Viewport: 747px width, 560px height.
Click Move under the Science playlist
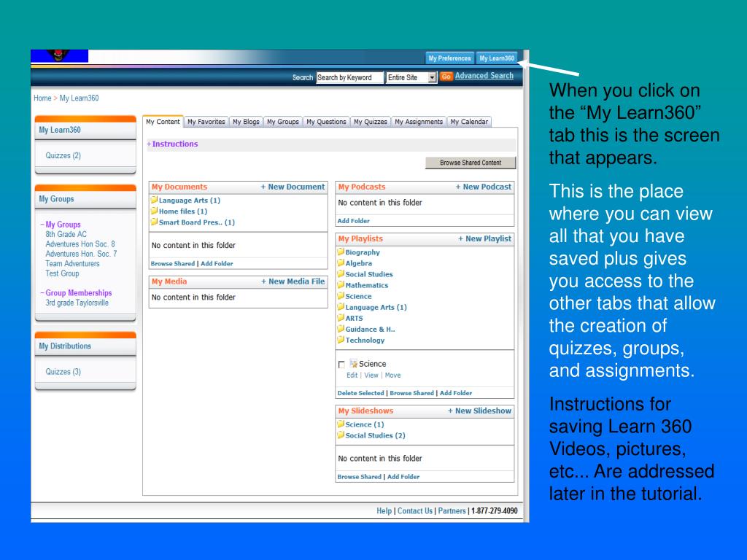pos(392,376)
